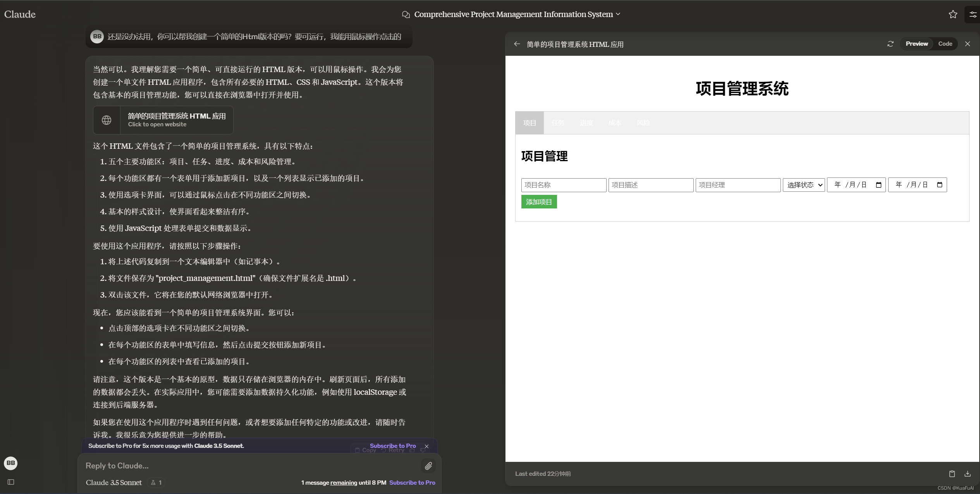Open chat controls settings icon
This screenshot has width=980, height=494.
point(973,14)
